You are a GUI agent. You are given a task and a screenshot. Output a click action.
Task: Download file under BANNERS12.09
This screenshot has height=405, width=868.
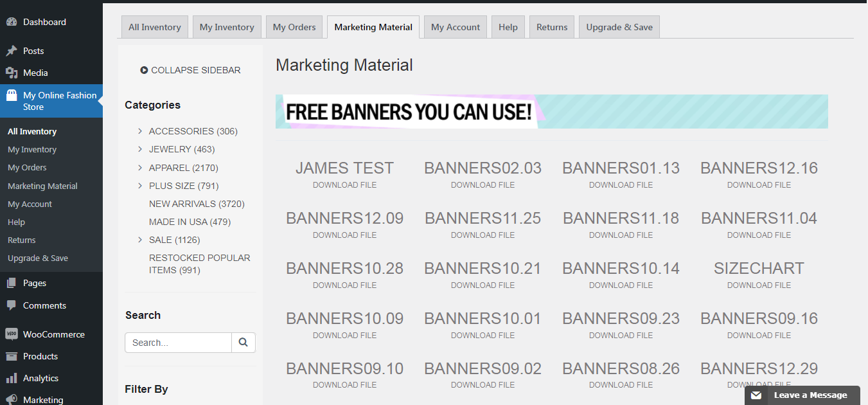344,235
